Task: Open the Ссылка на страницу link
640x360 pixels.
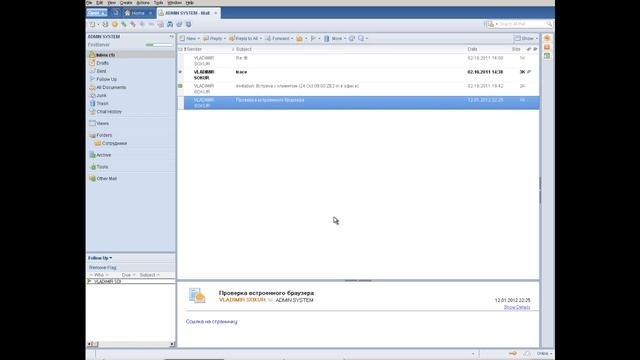Action: [211, 322]
